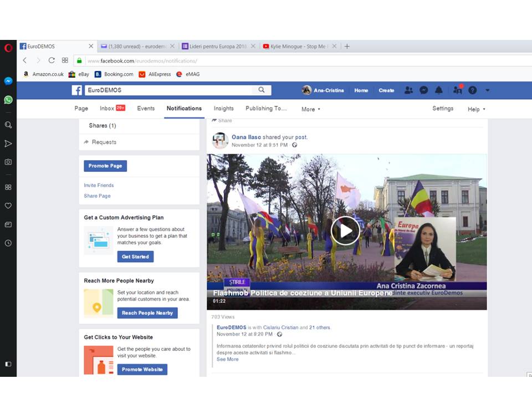532x399 pixels.
Task: Open bookmarks heart icon in sidebar
Action: (8, 206)
